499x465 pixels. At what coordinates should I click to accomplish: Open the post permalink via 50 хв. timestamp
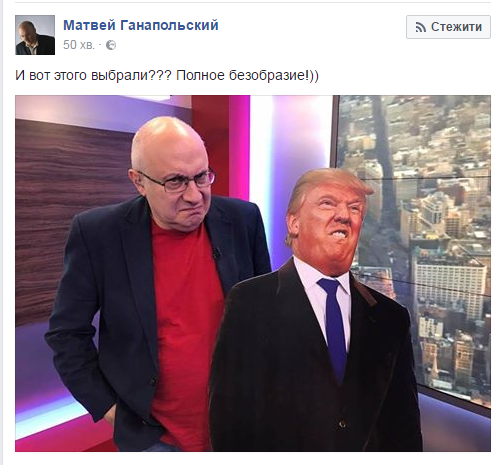point(79,45)
